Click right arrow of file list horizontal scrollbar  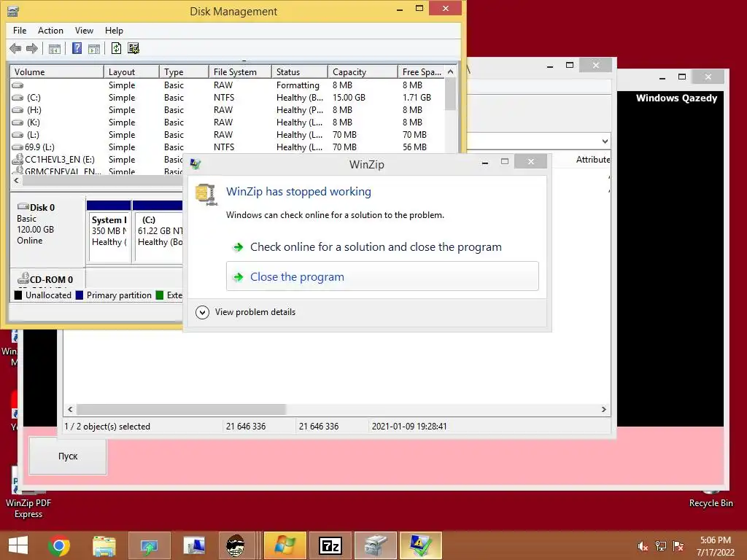coord(603,410)
